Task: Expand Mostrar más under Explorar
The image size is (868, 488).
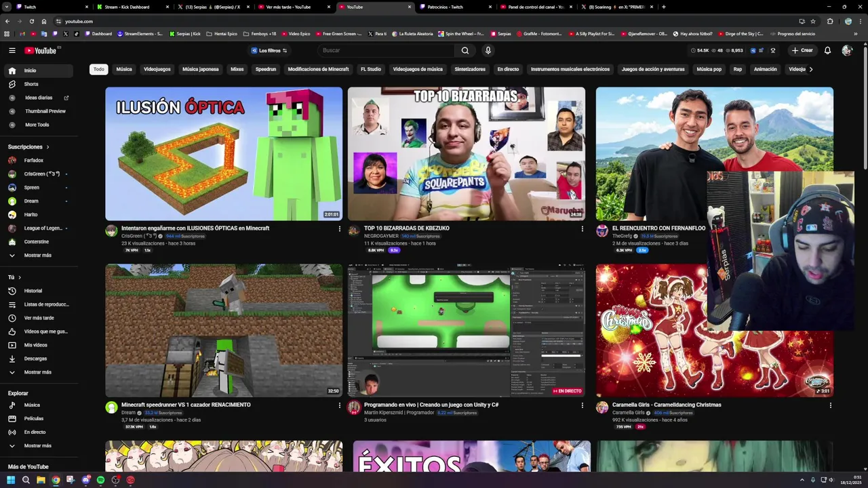Action: pyautogui.click(x=37, y=446)
